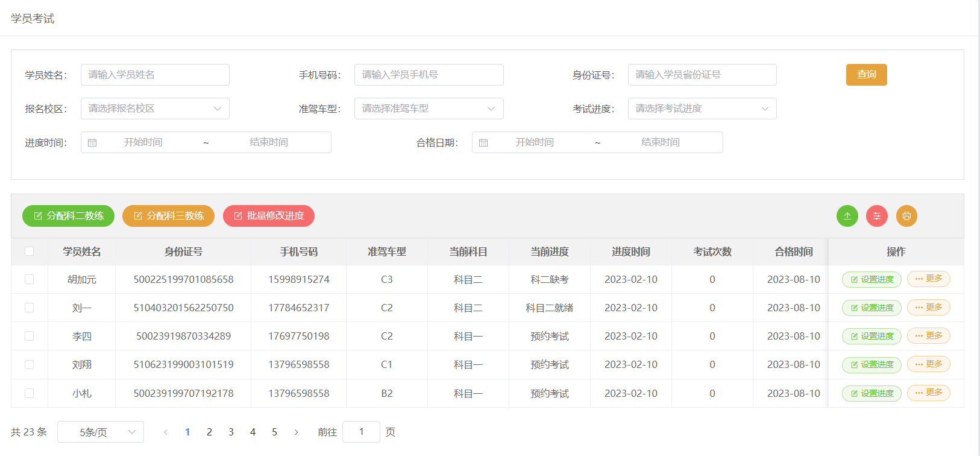Open the red column settings round icon
Image resolution: width=980 pixels, height=456 pixels.
(x=877, y=216)
